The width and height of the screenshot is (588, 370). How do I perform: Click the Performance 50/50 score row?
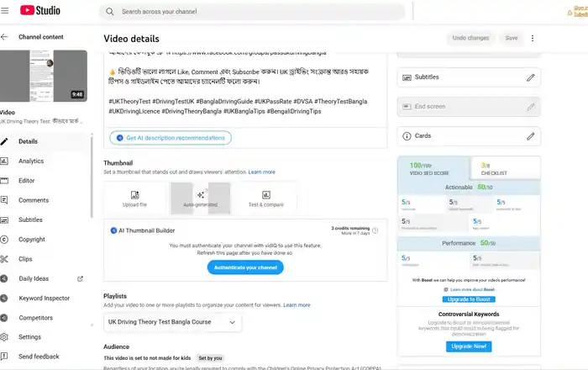[x=469, y=243]
